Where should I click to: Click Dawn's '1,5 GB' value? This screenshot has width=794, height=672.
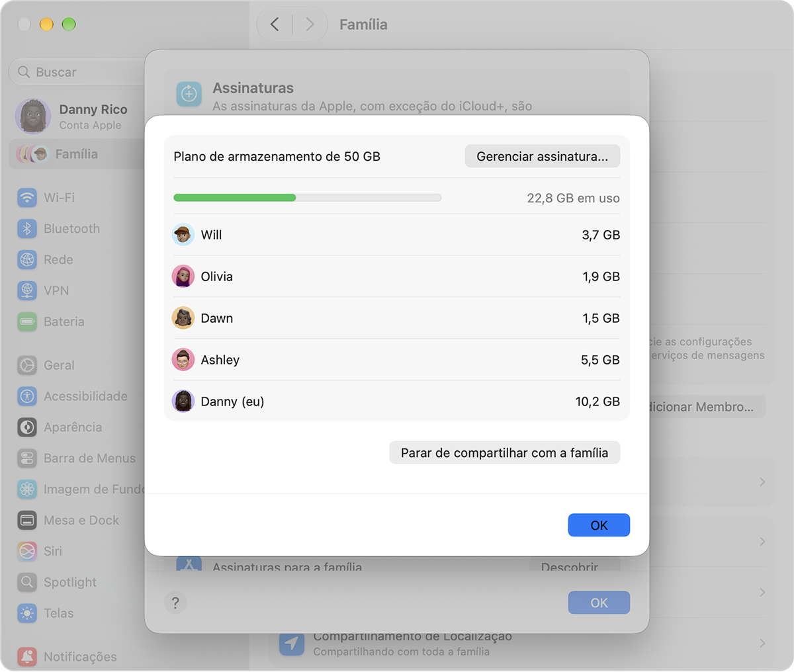click(601, 318)
